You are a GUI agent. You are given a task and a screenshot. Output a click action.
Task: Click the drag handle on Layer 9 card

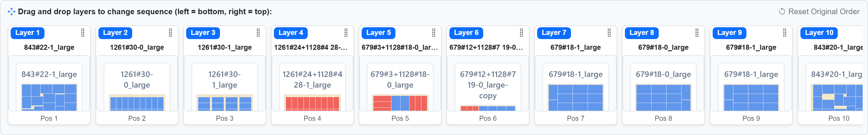click(784, 32)
